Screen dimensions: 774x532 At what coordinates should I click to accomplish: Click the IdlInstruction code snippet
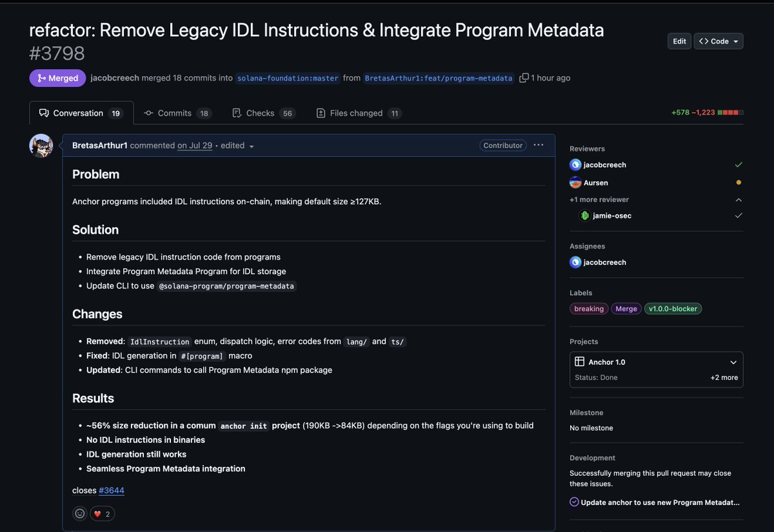[x=160, y=342]
